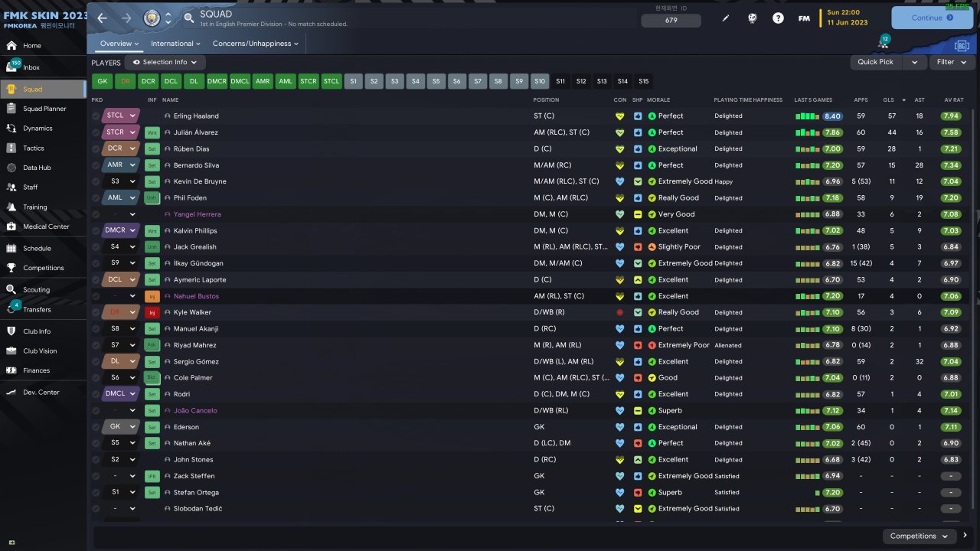
Task: Open the Selection Info dropdown
Action: point(165,62)
